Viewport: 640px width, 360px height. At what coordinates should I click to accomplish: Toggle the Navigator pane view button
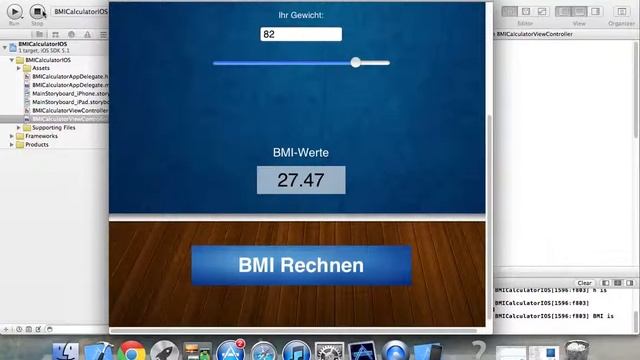(563, 11)
